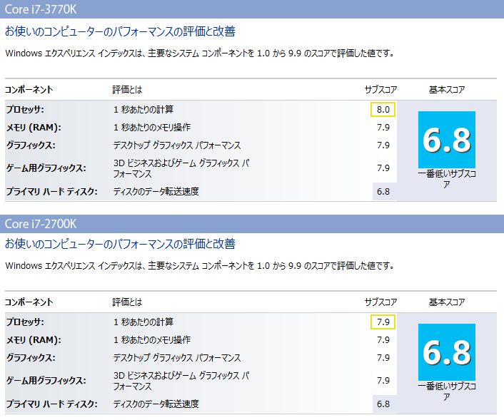The width and height of the screenshot is (504, 420).
Task: Click 基本スコア column header in i7-2700K table
Action: click(x=447, y=302)
